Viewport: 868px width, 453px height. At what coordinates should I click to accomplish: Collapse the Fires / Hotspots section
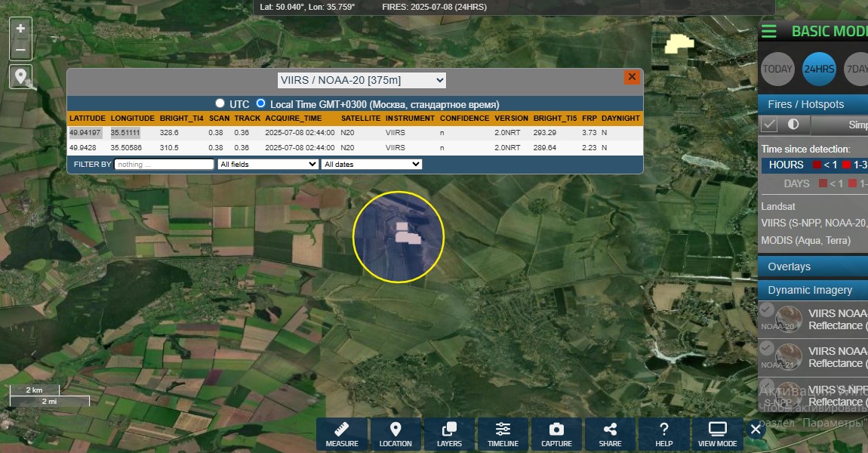[813, 104]
